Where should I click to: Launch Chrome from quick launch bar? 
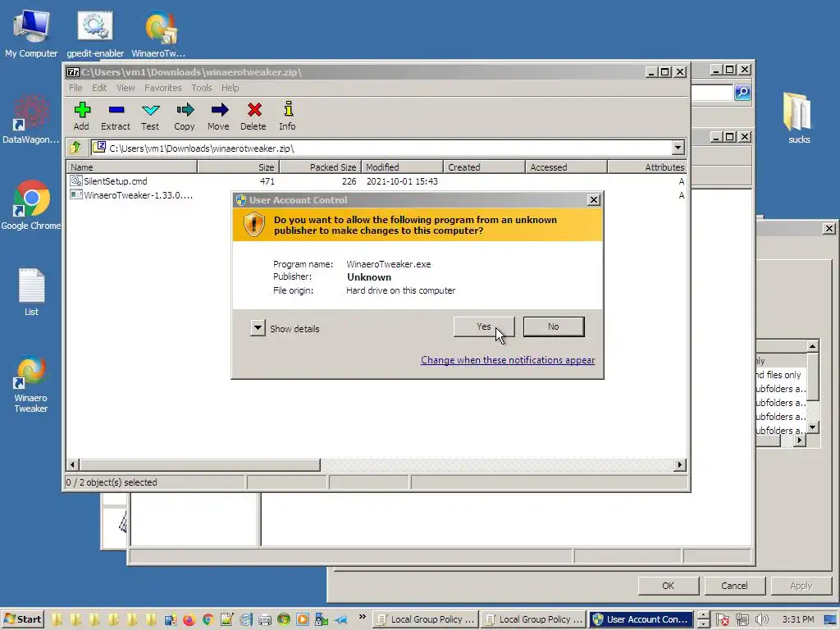(208, 620)
